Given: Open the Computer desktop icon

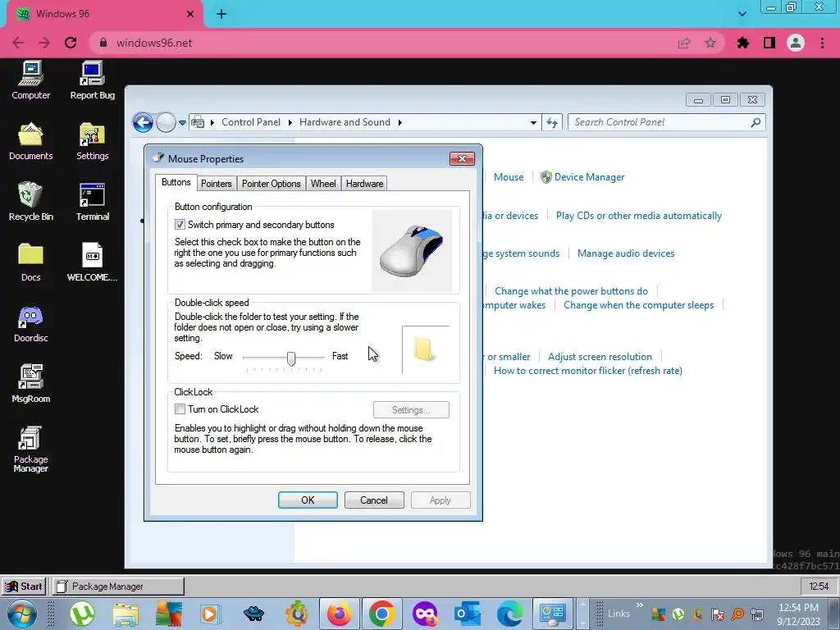Looking at the screenshot, I should 30,80.
